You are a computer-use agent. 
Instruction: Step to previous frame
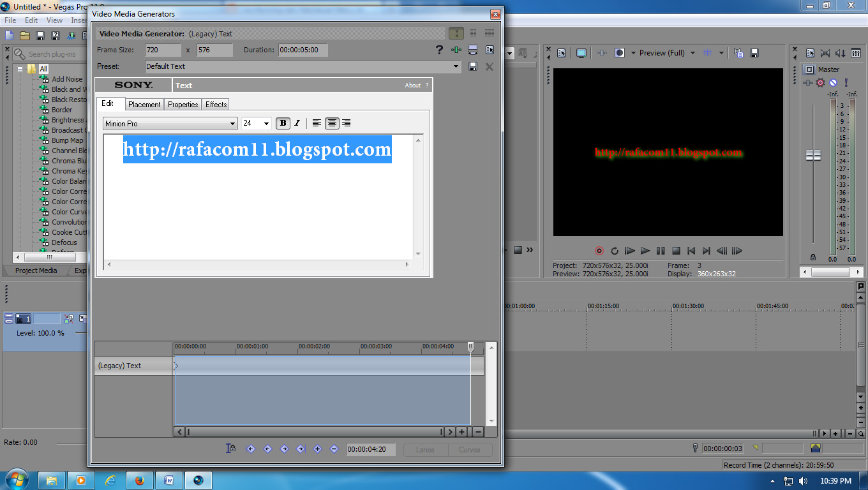tap(722, 251)
